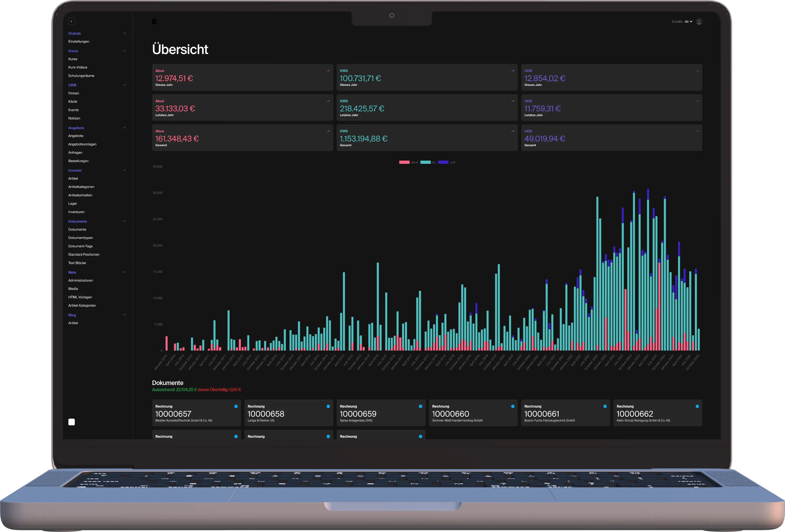This screenshot has width=785, height=532.
Task: Open Angebotsvorlagen in the sidebar
Action: tap(82, 144)
